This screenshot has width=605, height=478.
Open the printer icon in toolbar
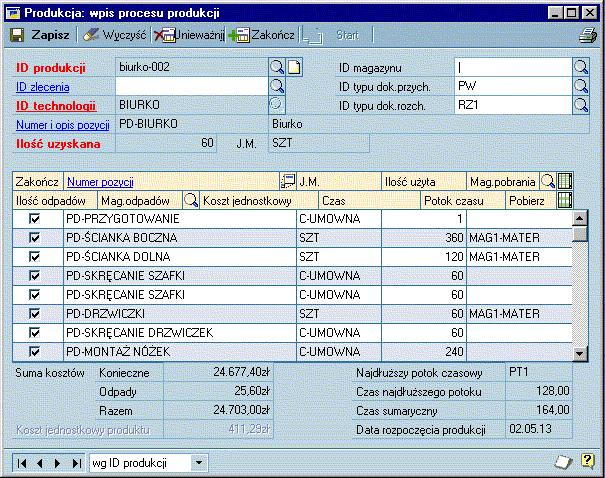click(x=587, y=35)
